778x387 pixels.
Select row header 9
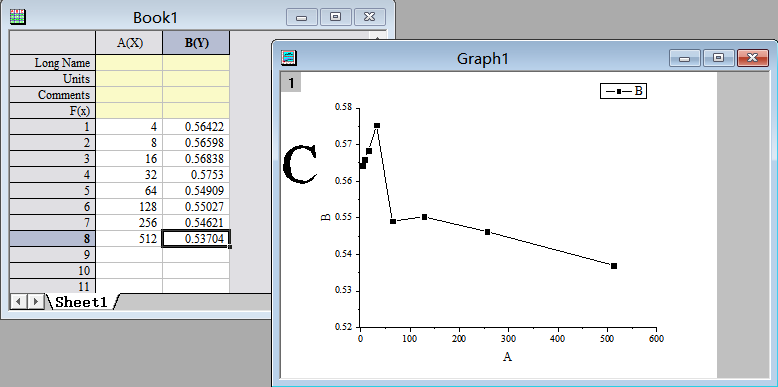point(53,255)
